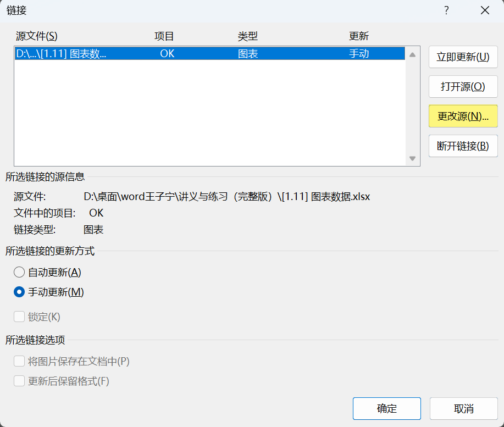Click the list scrollbar down arrow

[412, 158]
